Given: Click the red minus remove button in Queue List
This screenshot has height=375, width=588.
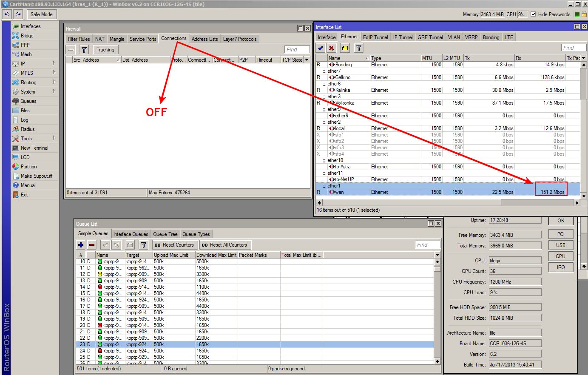Looking at the screenshot, I should tap(92, 245).
